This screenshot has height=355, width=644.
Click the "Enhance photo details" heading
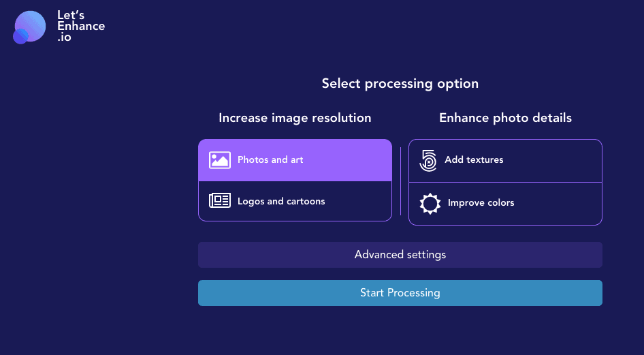point(505,118)
